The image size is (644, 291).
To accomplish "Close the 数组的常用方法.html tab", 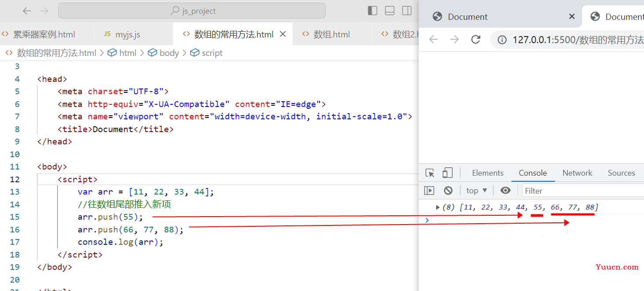I will pyautogui.click(x=283, y=34).
